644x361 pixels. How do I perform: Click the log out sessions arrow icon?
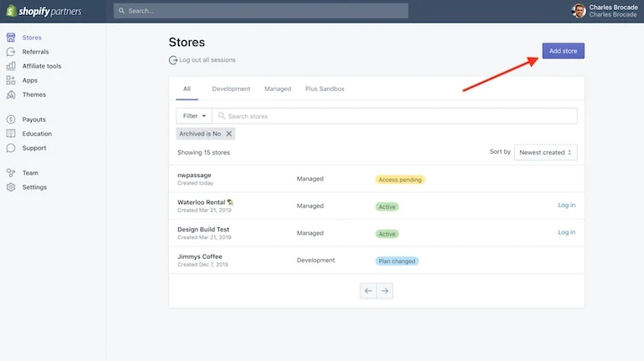tap(173, 60)
